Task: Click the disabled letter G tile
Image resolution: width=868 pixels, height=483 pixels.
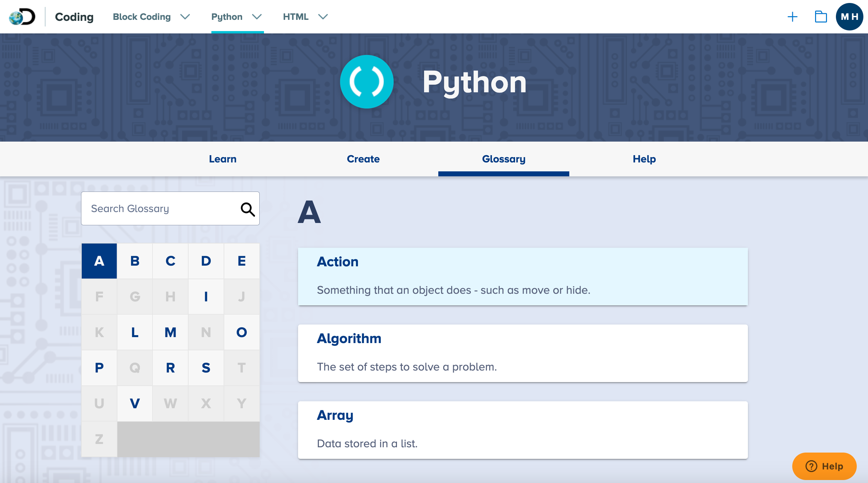Action: pos(135,297)
